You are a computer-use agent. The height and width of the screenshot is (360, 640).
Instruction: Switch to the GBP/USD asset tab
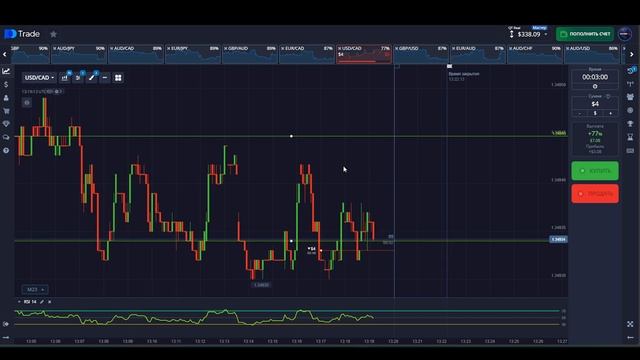click(x=421, y=54)
